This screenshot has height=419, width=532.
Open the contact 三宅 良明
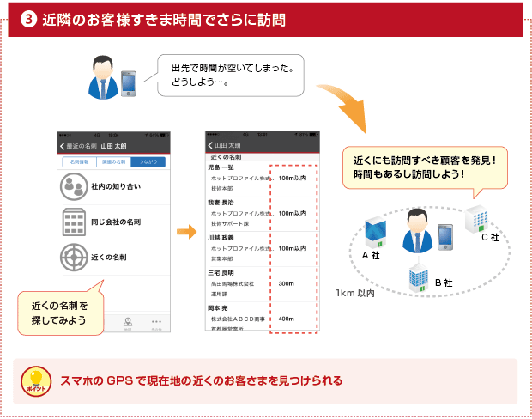pos(221,273)
